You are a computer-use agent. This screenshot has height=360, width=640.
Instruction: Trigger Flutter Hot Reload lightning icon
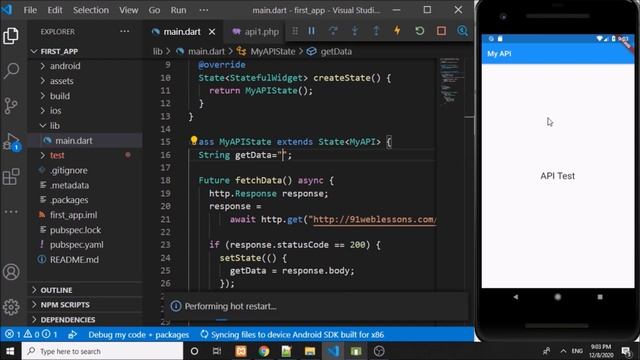[x=397, y=31]
